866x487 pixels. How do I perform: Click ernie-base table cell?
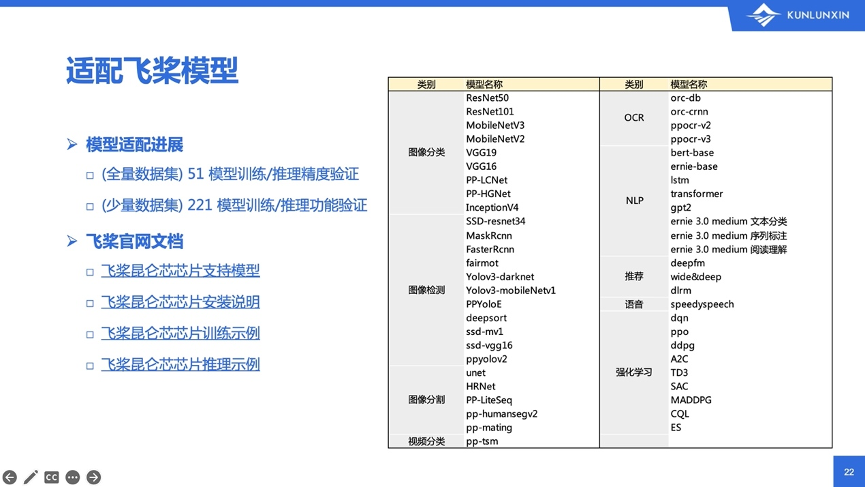(694, 166)
